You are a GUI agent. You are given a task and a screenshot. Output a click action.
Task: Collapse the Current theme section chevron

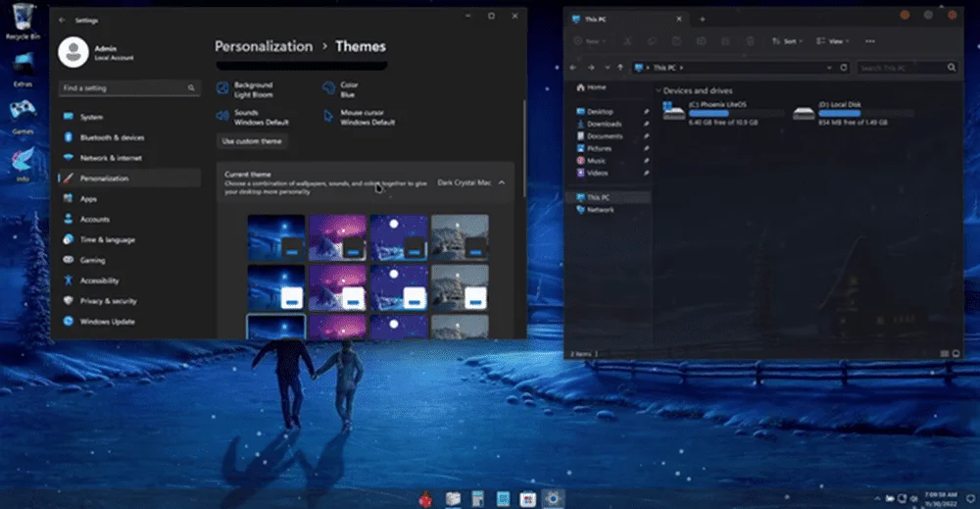tap(501, 182)
